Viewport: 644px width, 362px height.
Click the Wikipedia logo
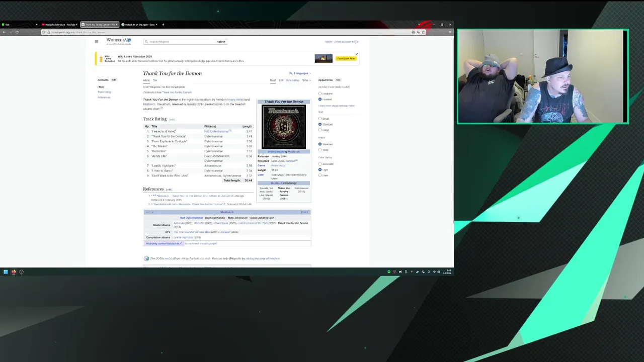click(x=119, y=41)
